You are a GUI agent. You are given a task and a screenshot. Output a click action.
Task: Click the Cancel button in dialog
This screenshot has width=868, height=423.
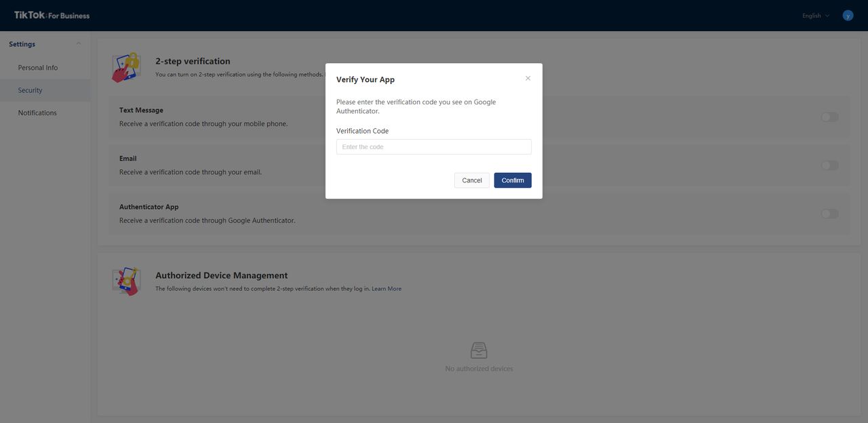pos(471,180)
